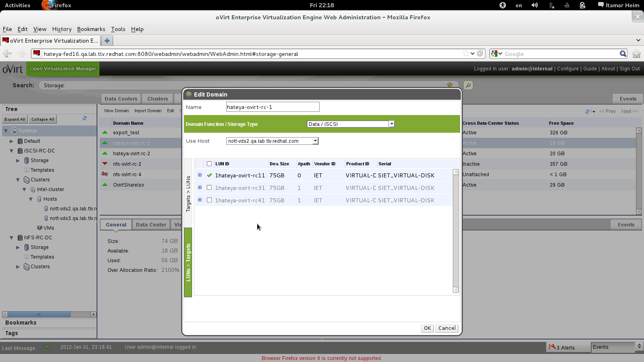The height and width of the screenshot is (362, 644).
Task: Click refresh icon in Tree panel
Action: tap(85, 118)
